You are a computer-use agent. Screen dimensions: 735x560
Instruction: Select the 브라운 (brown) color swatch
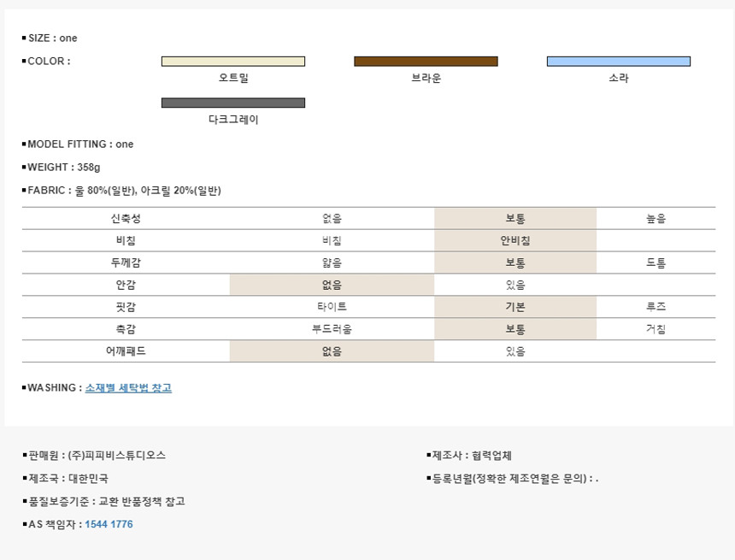pos(426,61)
